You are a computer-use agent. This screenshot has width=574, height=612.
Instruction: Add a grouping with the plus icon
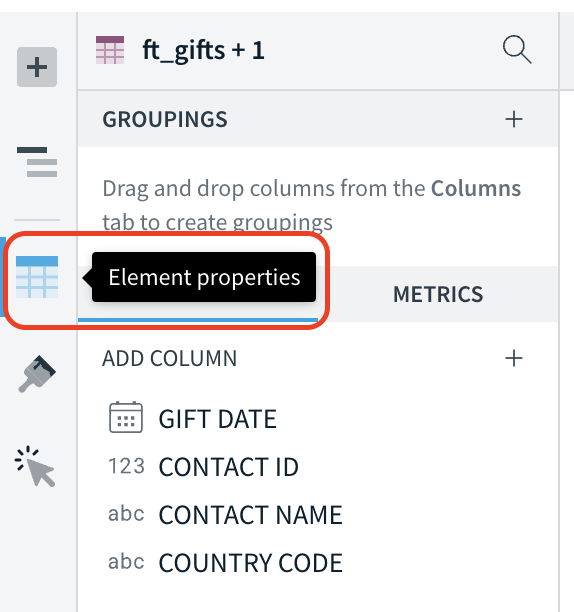514,119
